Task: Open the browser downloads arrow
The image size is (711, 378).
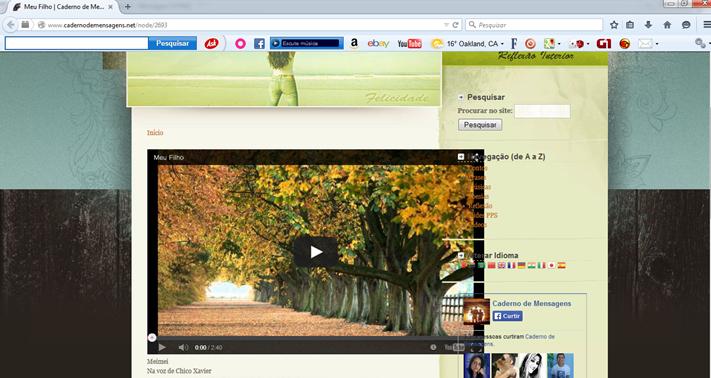Action: tap(648, 25)
